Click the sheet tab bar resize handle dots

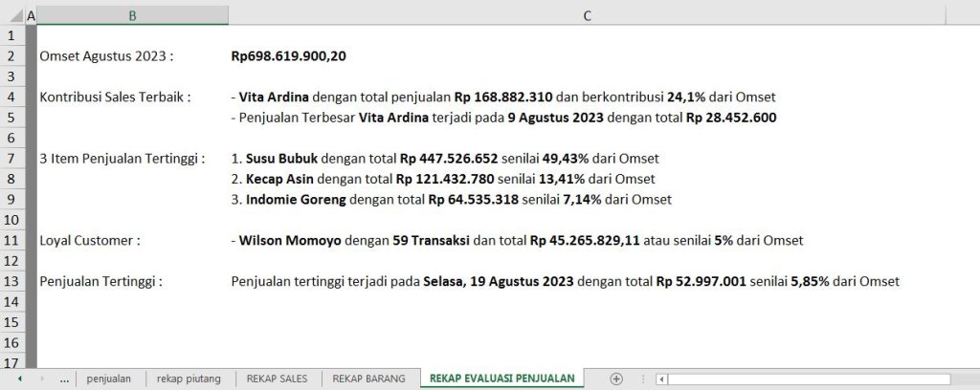click(642, 379)
